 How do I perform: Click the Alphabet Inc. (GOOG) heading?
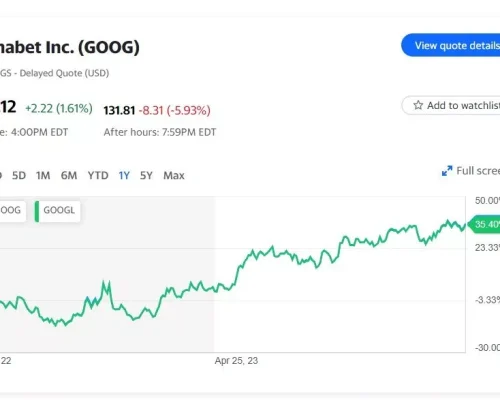pyautogui.click(x=69, y=47)
